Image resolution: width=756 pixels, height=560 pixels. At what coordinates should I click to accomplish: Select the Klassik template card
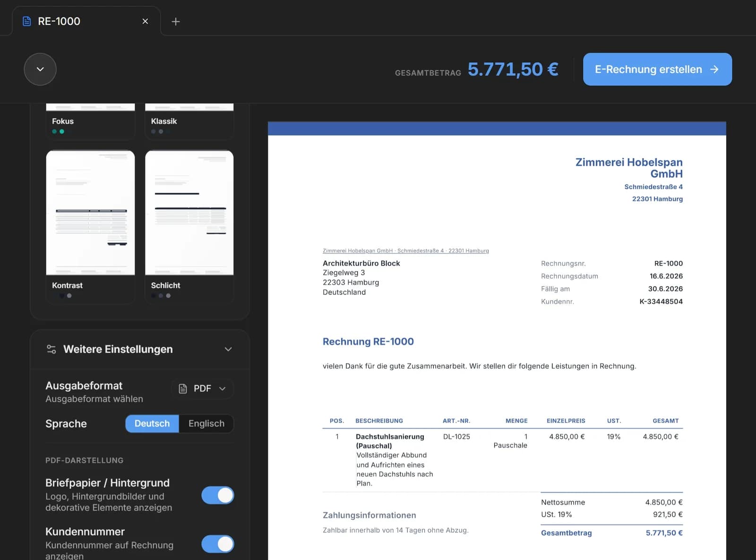pyautogui.click(x=189, y=121)
